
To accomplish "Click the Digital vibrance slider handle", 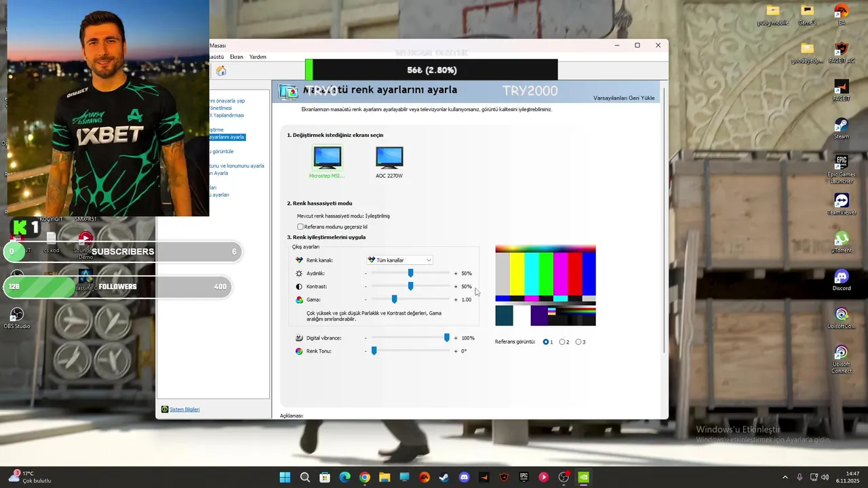I will pyautogui.click(x=447, y=338).
